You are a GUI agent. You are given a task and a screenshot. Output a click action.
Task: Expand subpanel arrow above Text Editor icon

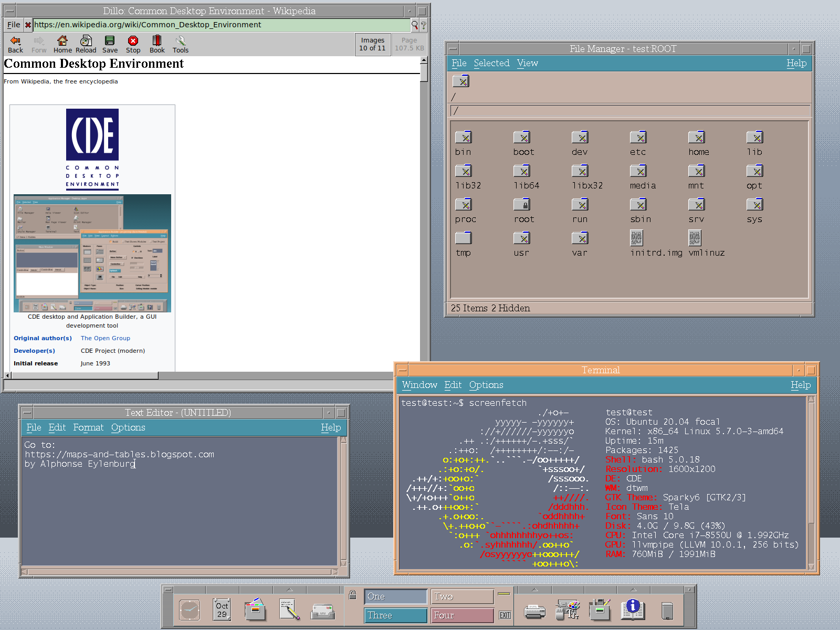pos(289,590)
